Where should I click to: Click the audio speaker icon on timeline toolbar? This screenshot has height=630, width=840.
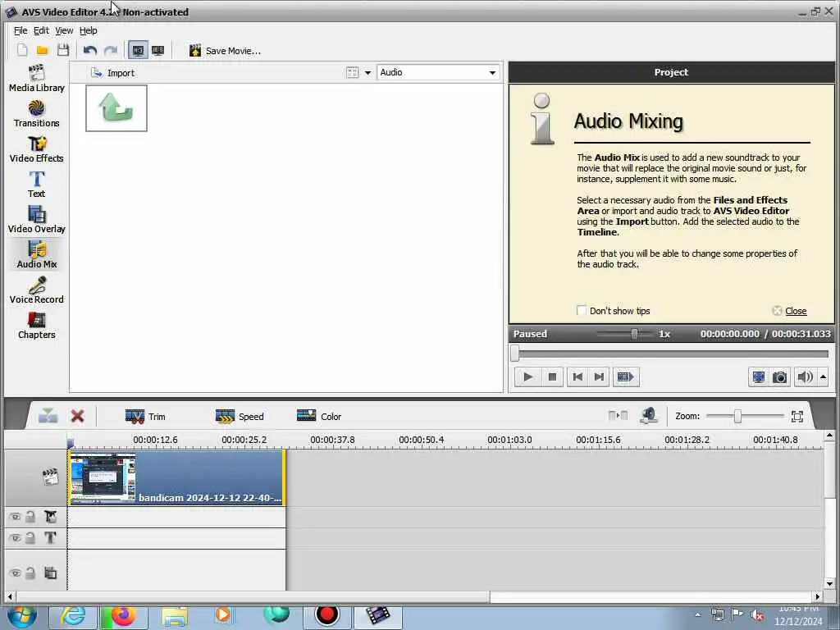tap(649, 416)
